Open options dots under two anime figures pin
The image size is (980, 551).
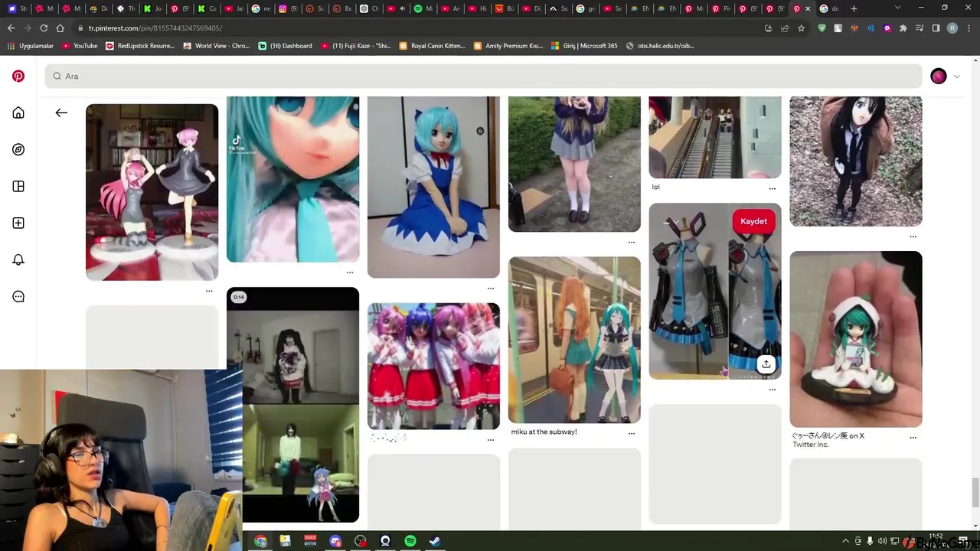point(209,291)
